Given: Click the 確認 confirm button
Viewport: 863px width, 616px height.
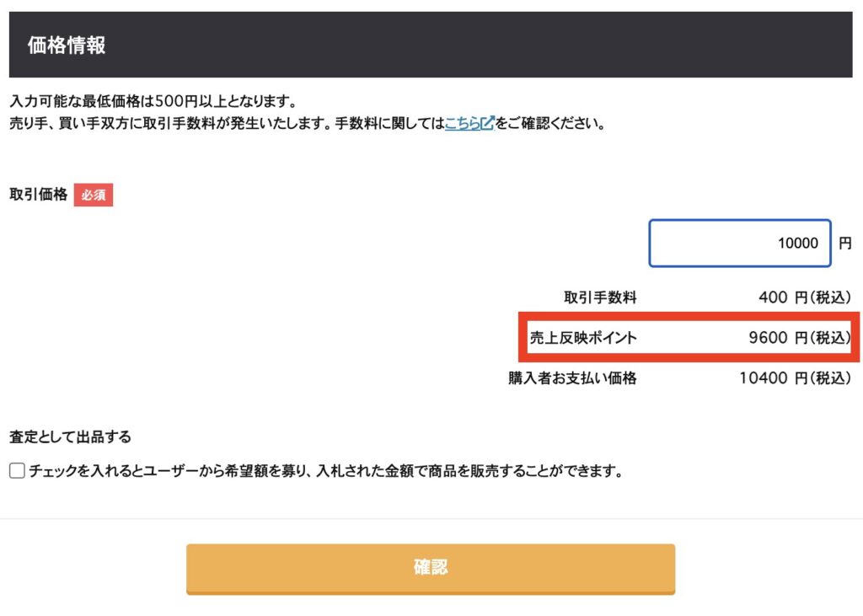Looking at the screenshot, I should pos(431,569).
